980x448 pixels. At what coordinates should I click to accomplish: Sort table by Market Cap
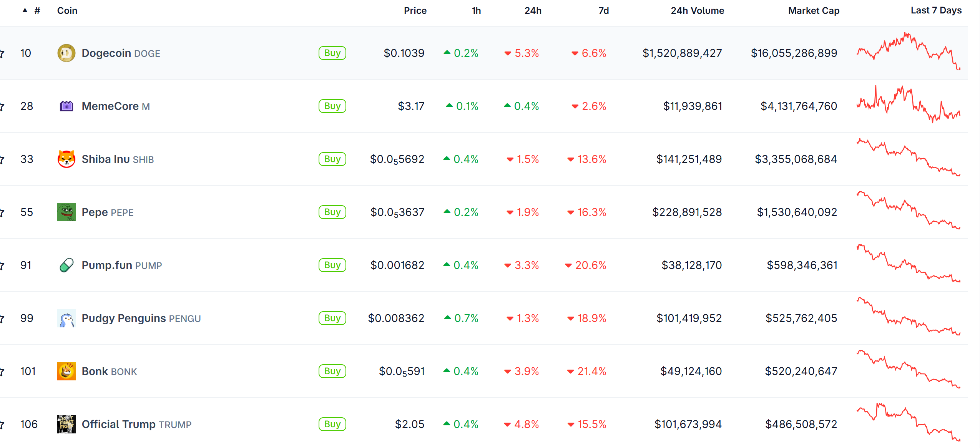pos(814,11)
